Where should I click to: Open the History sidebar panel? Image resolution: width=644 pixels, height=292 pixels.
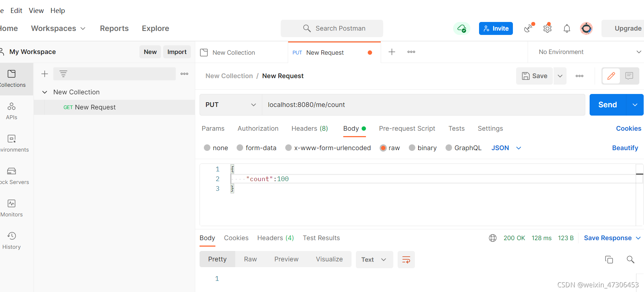(12, 241)
